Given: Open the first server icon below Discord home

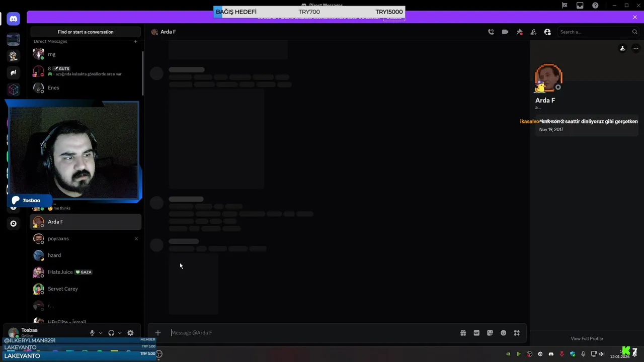Looking at the screenshot, I should click(x=14, y=39).
